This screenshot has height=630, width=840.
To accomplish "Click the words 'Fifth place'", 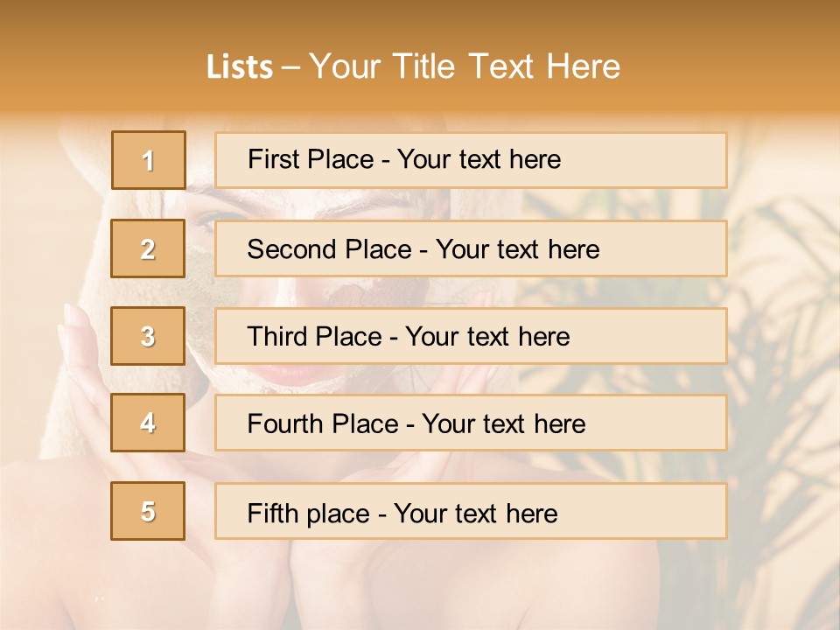I will [x=309, y=514].
